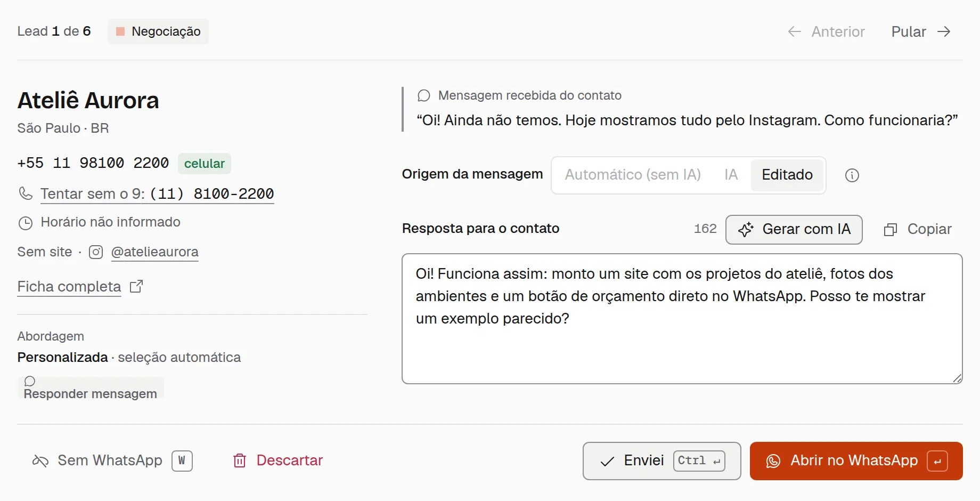Click the Ctrl Enter shortcut badge on Enviei
The width and height of the screenshot is (980, 501).
(699, 460)
